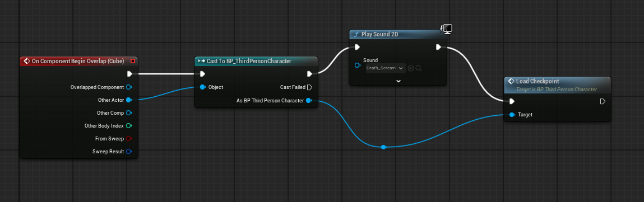
Task: Click the Other Body Index output pin
Action: (x=129, y=126)
